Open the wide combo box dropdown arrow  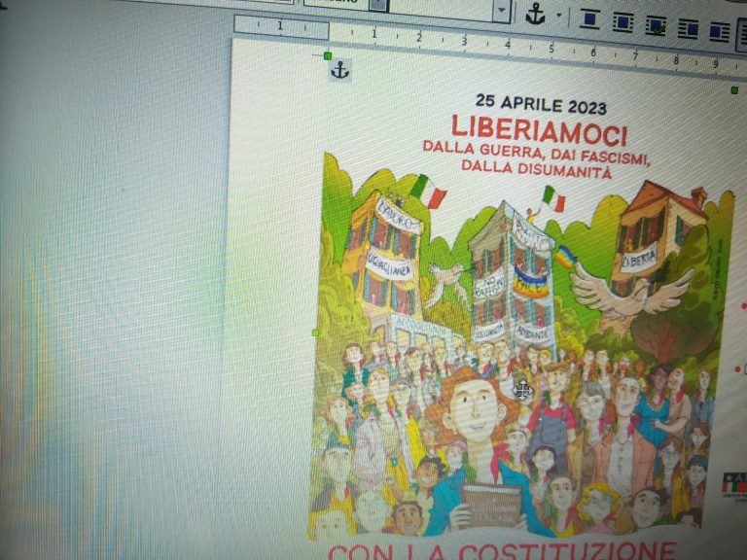(x=501, y=10)
